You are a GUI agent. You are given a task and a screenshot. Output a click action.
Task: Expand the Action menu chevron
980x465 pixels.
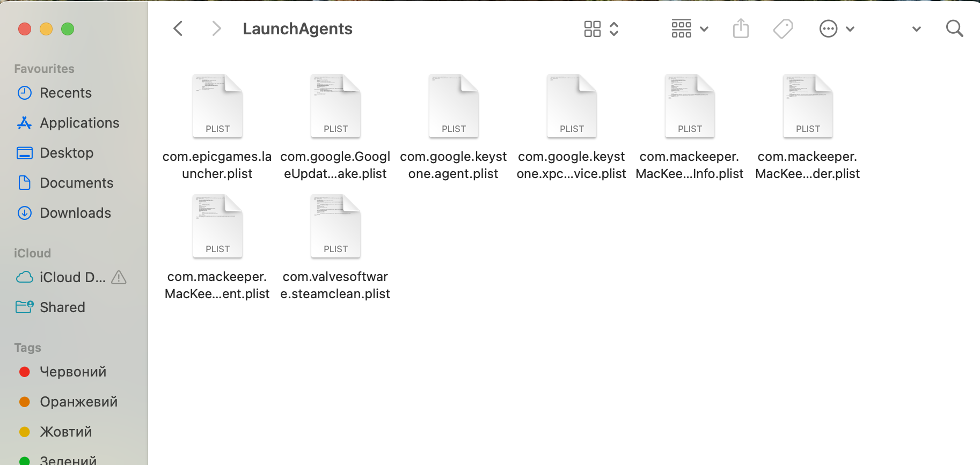[x=850, y=29]
